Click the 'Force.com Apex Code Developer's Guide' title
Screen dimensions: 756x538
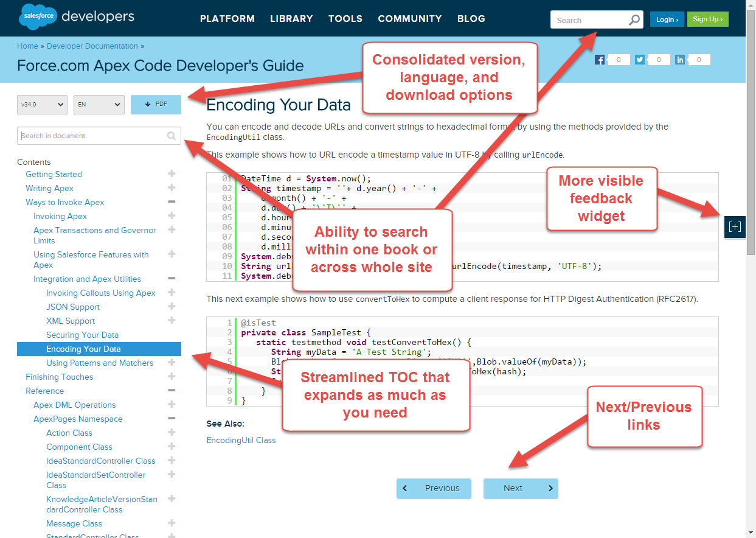pyautogui.click(x=161, y=65)
